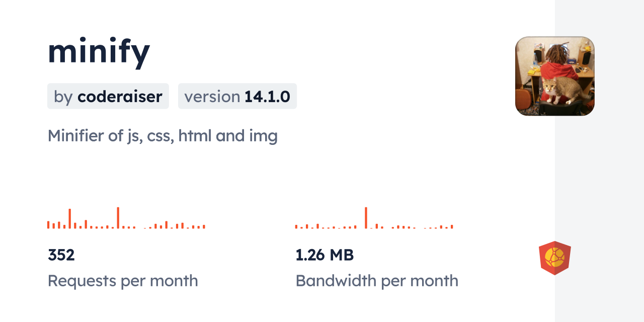644x322 pixels.
Task: Click the bandwidth sparkline chart
Action: [x=374, y=219]
